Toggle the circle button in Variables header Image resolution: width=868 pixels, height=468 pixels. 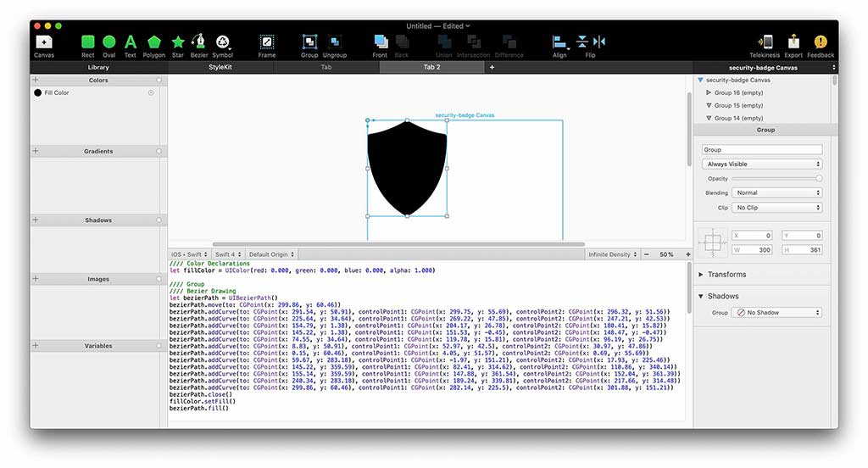click(159, 345)
